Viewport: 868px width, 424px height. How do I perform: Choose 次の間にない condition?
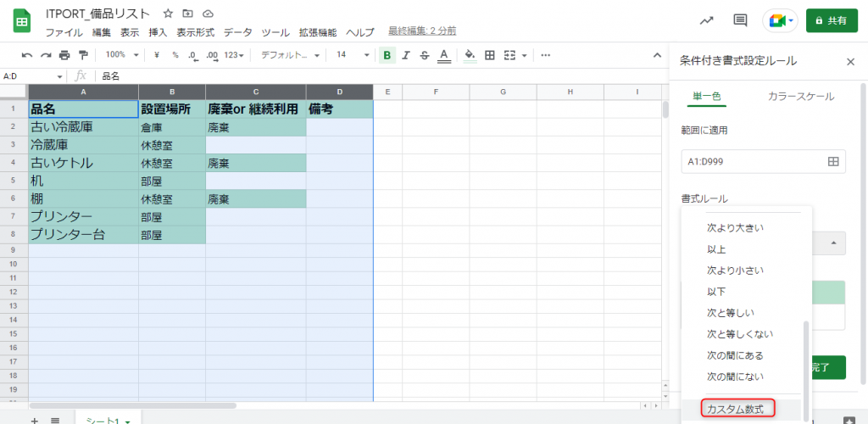735,377
